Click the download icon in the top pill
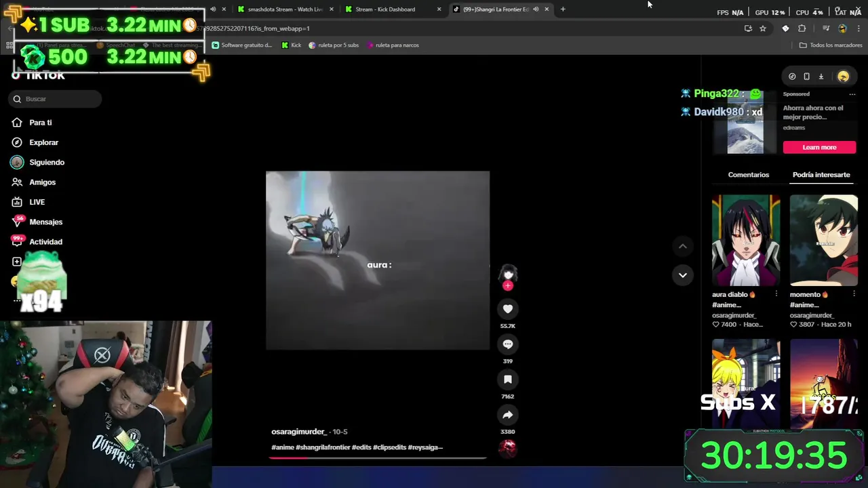The image size is (868, 488). pos(821,77)
